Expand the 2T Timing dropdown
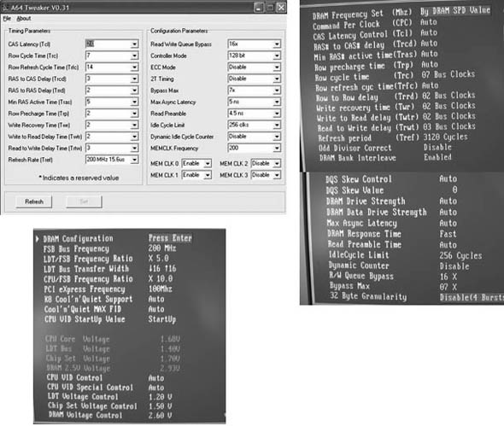Image resolution: width=504 pixels, height=426 pixels. point(277,79)
